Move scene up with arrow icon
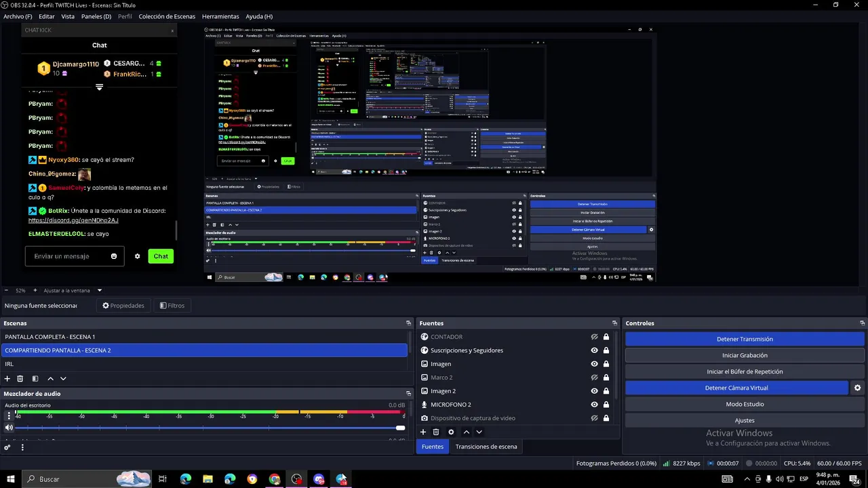Image resolution: width=868 pixels, height=488 pixels. [x=50, y=379]
